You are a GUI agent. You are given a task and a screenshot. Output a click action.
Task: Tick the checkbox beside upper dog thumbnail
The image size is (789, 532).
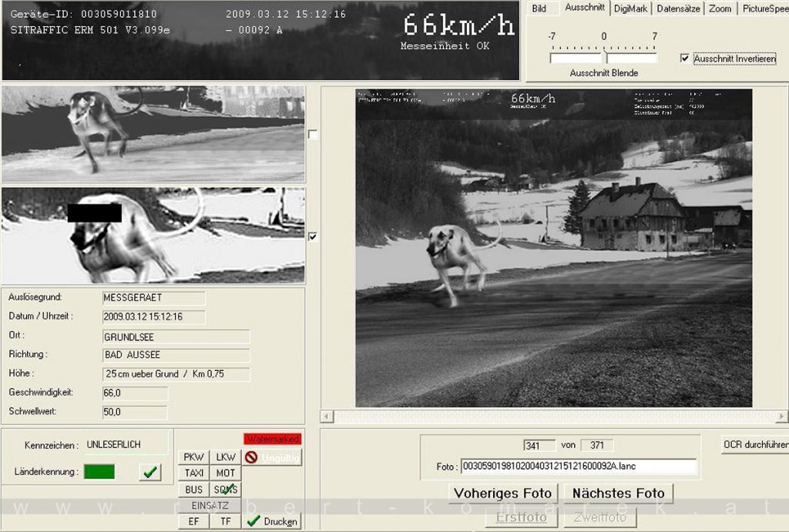(313, 135)
